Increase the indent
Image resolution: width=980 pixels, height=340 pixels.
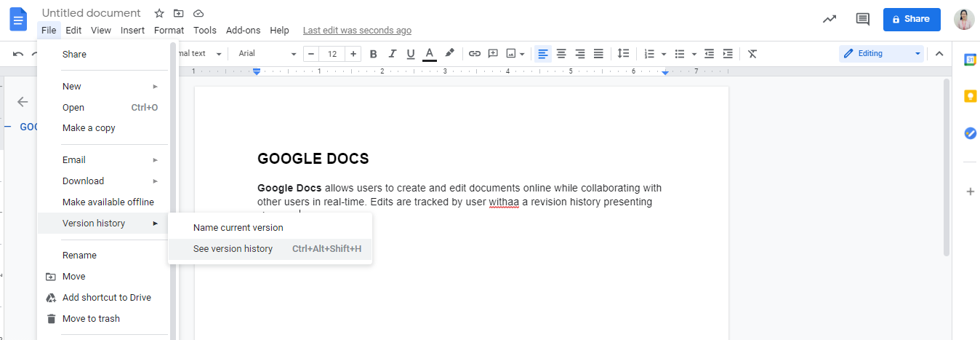727,54
